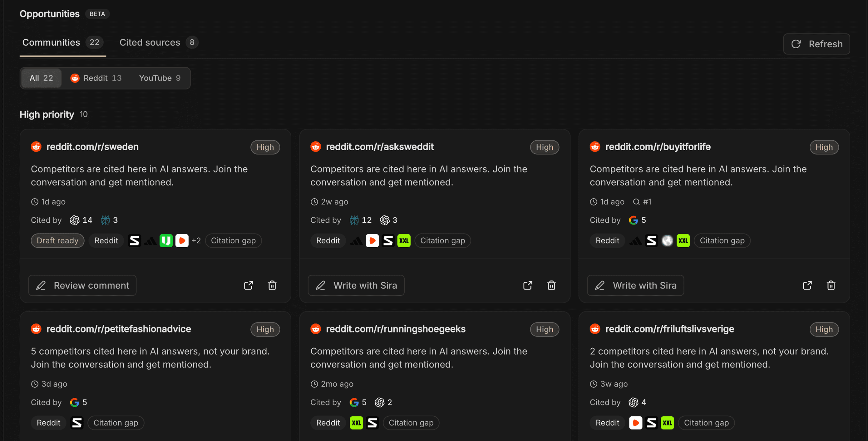Click the ChatGPT icon showing 4 in r/friluftslivsverige card
The height and width of the screenshot is (441, 868).
634,402
